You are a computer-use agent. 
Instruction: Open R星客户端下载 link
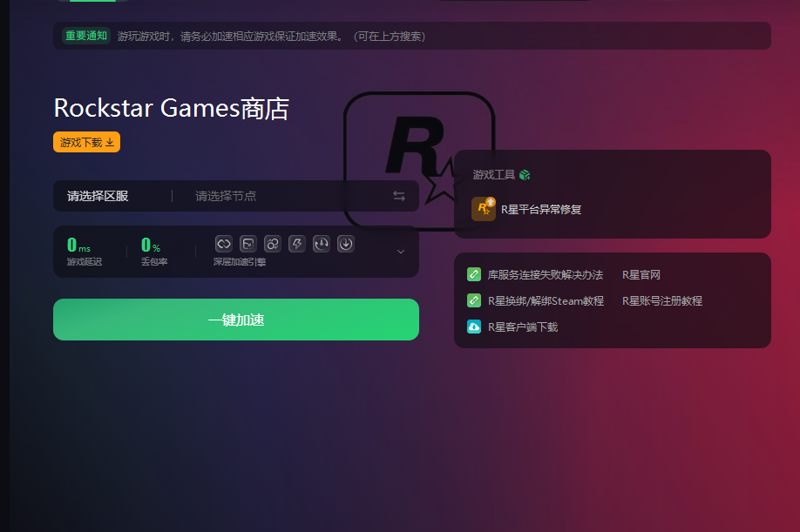pyautogui.click(x=523, y=327)
